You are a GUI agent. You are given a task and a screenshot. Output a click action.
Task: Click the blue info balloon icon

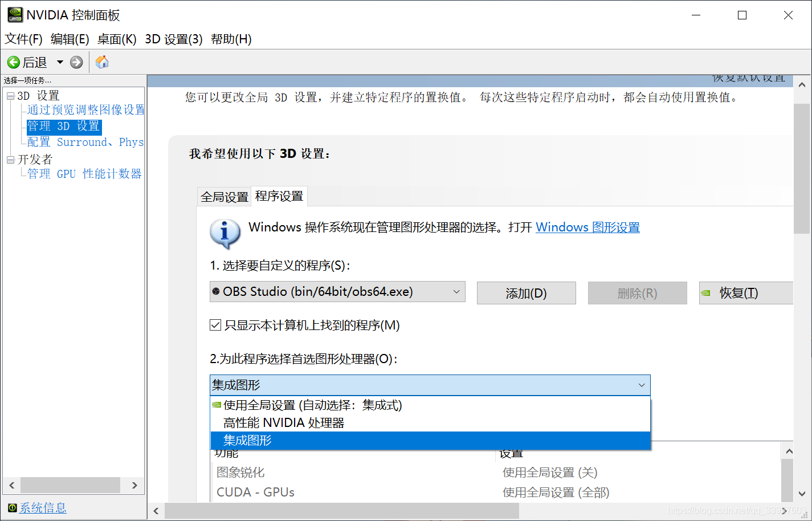pos(225,234)
